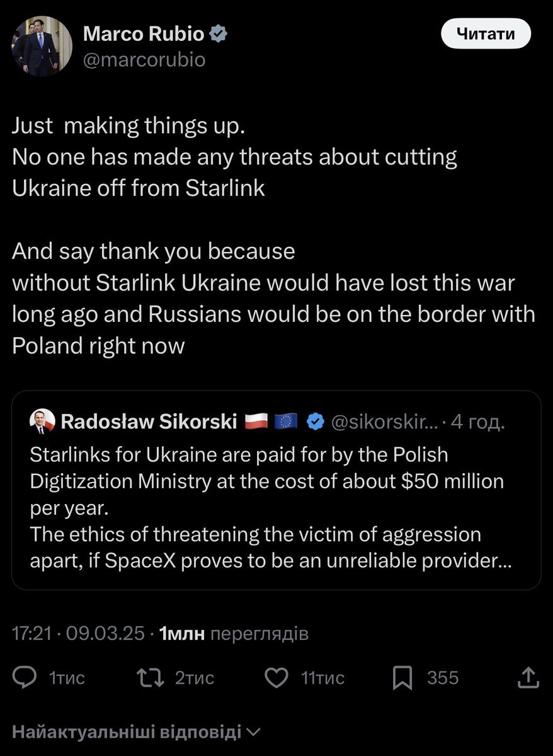The image size is (553, 756).
Task: Open Marco Rubio's profile picture
Action: 42,47
